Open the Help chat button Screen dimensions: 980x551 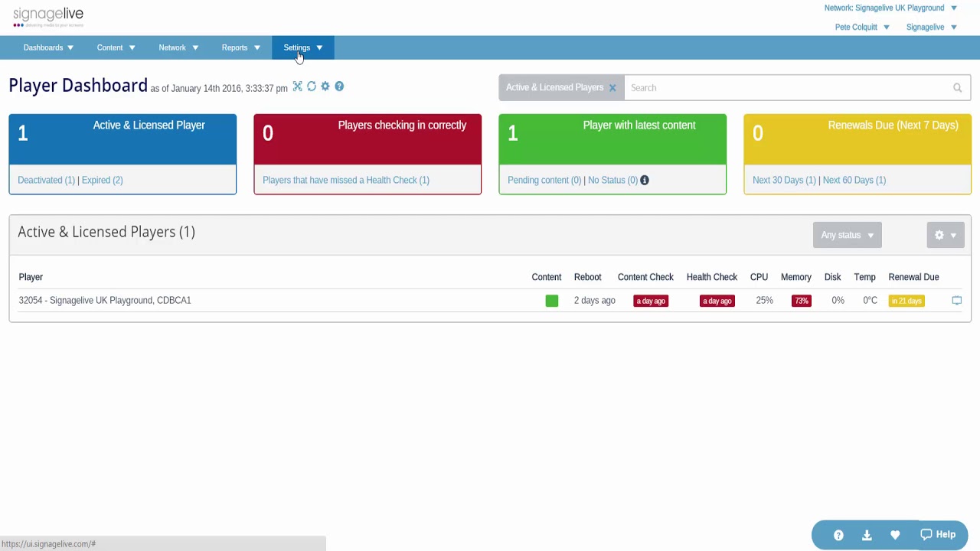pos(938,535)
